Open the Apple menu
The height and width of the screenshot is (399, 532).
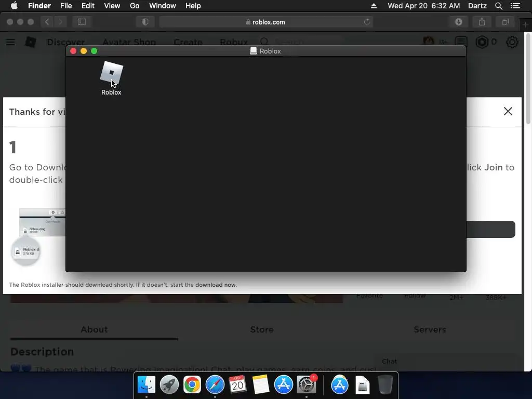click(x=14, y=6)
